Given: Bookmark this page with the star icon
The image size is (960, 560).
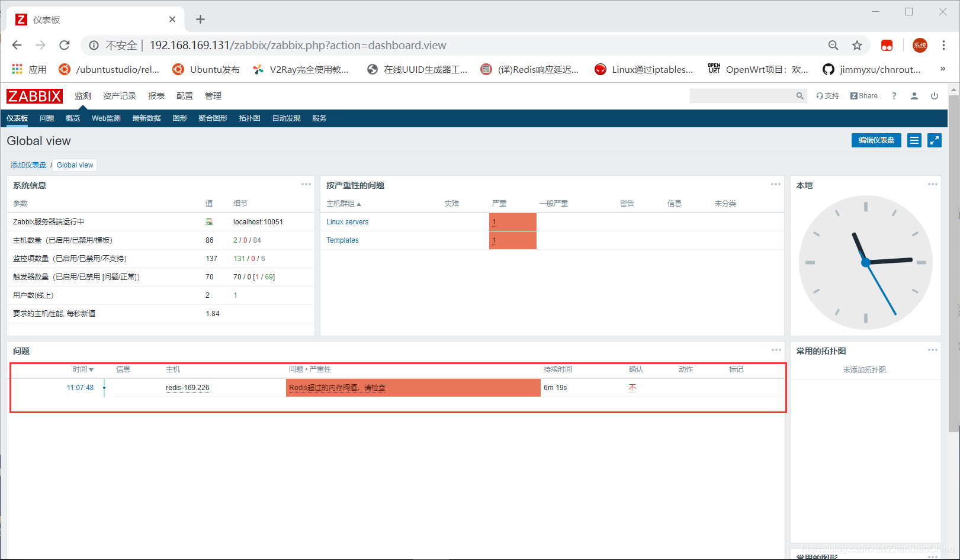Looking at the screenshot, I should coord(857,45).
